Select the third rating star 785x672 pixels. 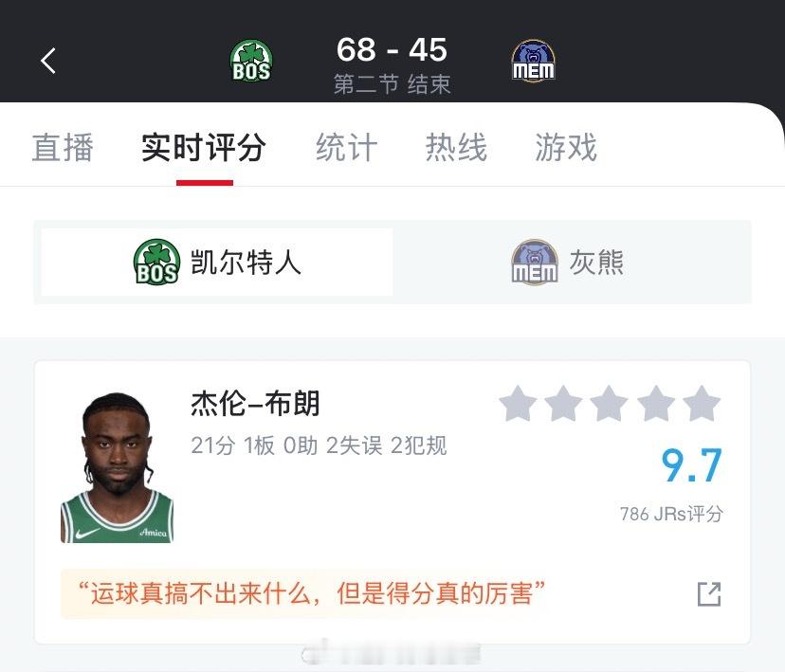[610, 404]
